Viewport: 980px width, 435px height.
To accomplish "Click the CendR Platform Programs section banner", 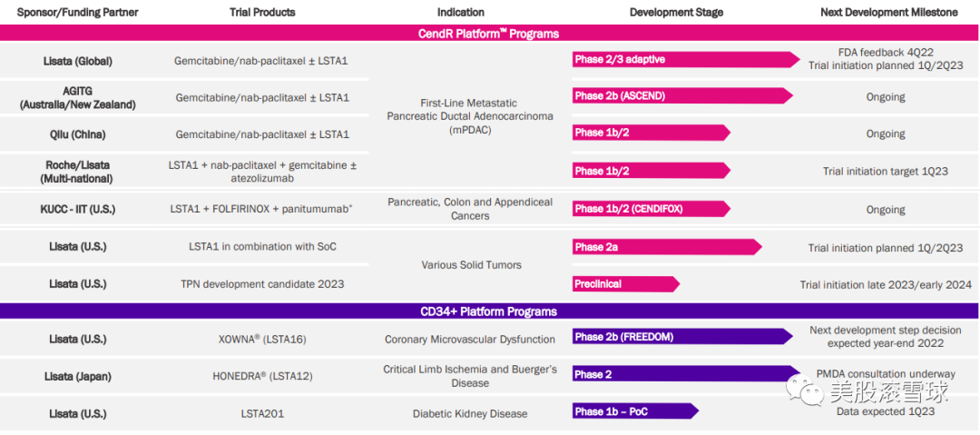I will point(490,34).
